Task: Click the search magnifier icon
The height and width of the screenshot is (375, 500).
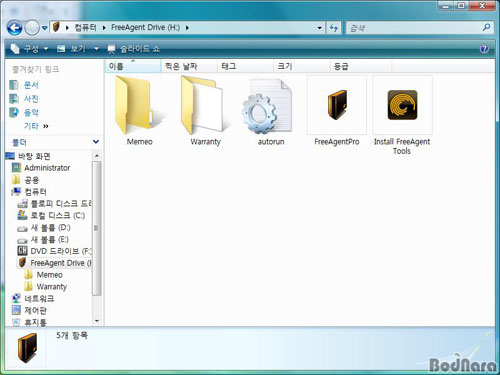Action: coord(486,27)
